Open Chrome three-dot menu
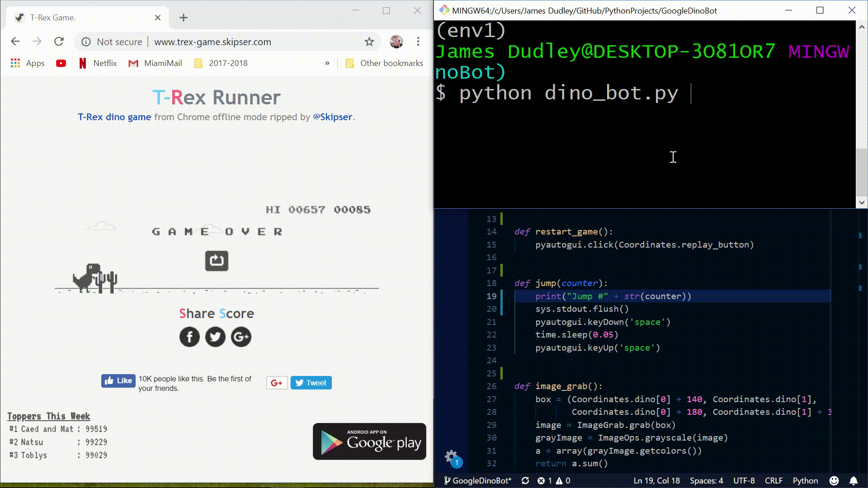The width and height of the screenshot is (868, 488). coord(418,42)
